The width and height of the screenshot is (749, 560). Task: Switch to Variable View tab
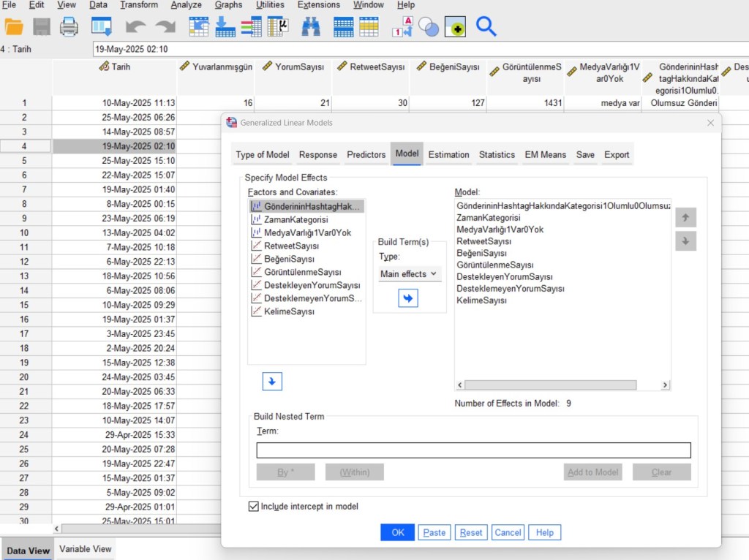click(x=86, y=549)
